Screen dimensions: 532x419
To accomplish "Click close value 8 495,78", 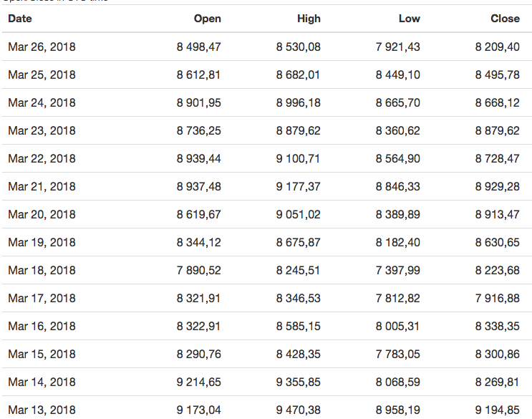I will coord(497,74).
